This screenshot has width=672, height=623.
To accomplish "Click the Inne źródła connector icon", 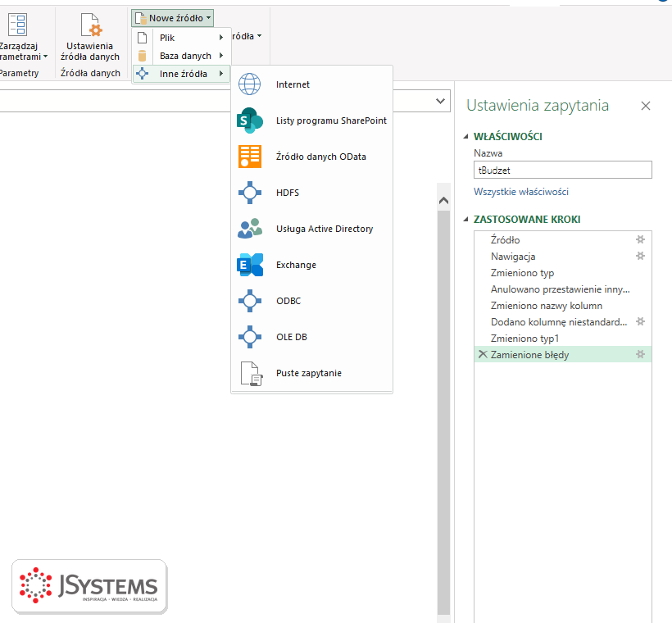I will (143, 74).
